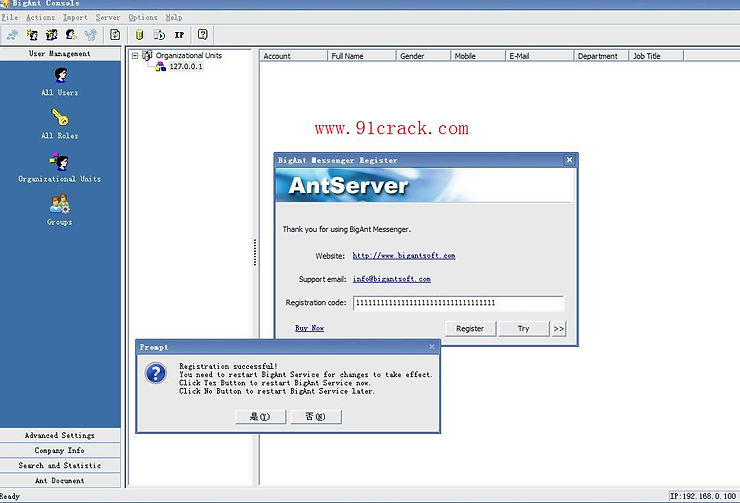
Task: Sort by the Full Name column header
Action: point(362,56)
